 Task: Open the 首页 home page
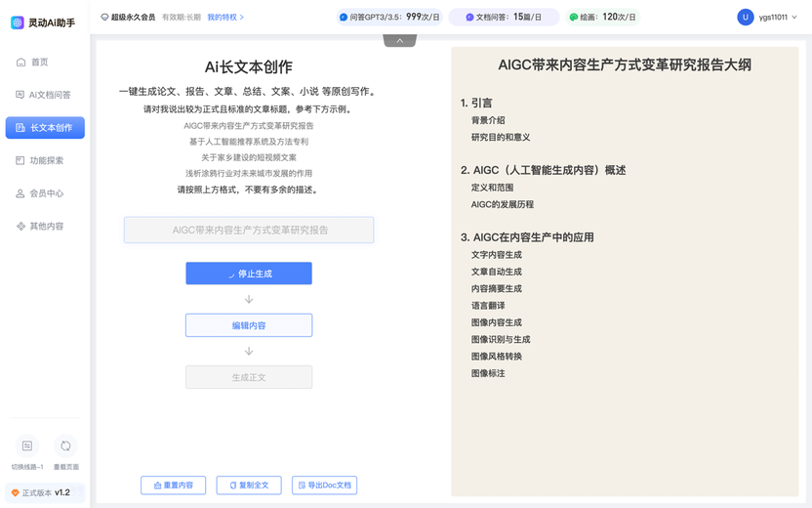click(x=39, y=62)
